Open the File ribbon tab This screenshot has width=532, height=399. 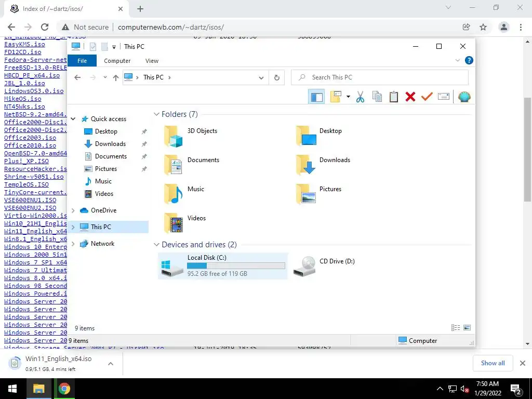click(x=82, y=61)
